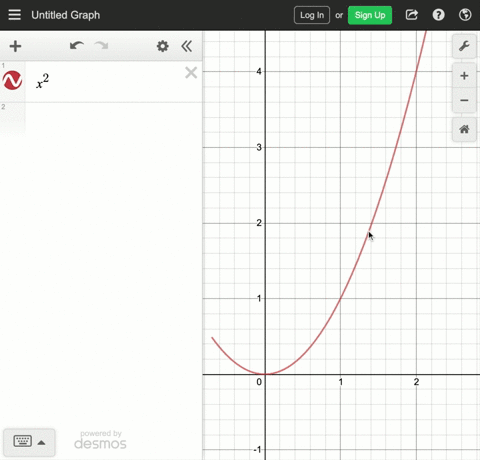Click the Log In button
The width and height of the screenshot is (480, 460).
coord(312,15)
